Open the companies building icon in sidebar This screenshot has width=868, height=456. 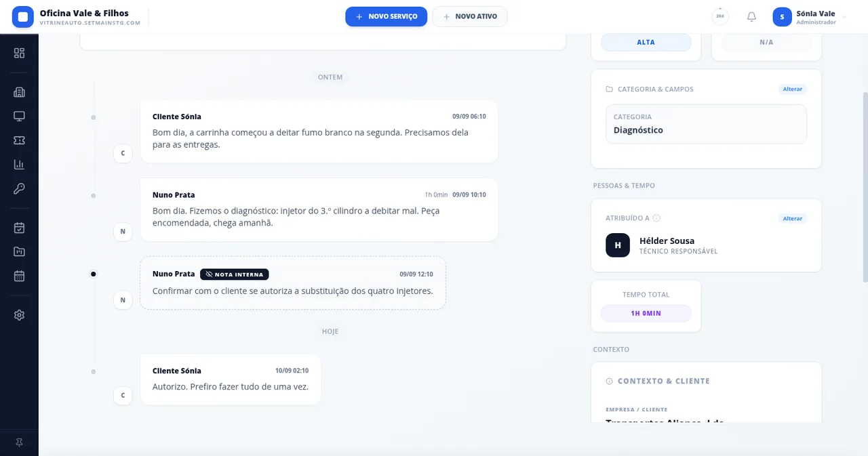point(19,92)
